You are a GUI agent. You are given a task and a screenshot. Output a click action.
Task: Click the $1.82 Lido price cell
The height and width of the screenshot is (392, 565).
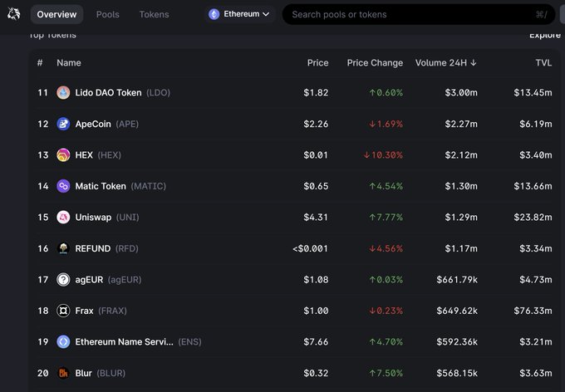pyautogui.click(x=316, y=92)
